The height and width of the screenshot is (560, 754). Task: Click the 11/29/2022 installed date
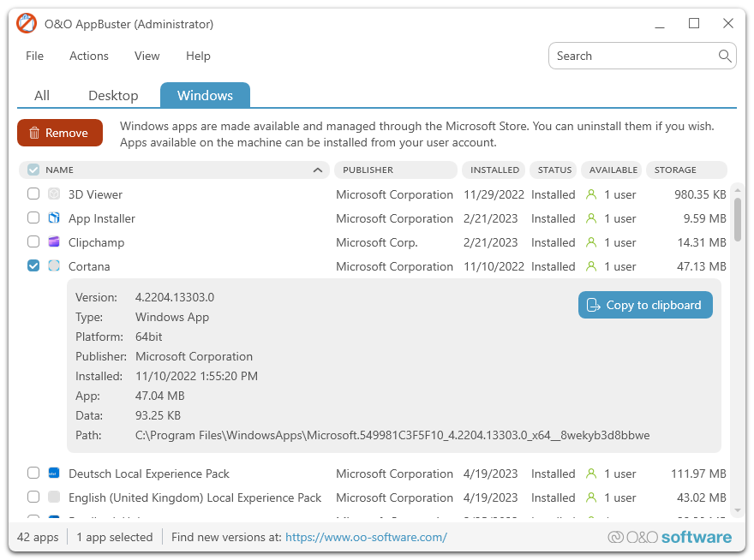(494, 194)
